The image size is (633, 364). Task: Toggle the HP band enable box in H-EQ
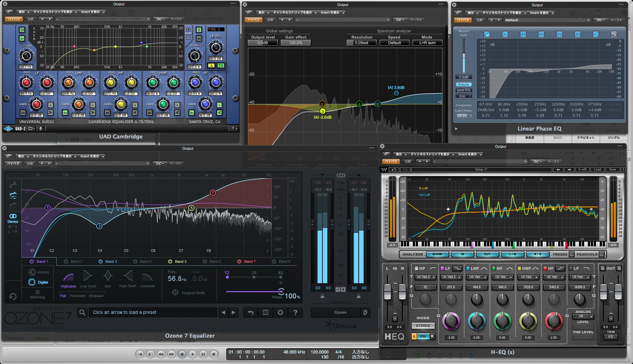tap(416, 268)
